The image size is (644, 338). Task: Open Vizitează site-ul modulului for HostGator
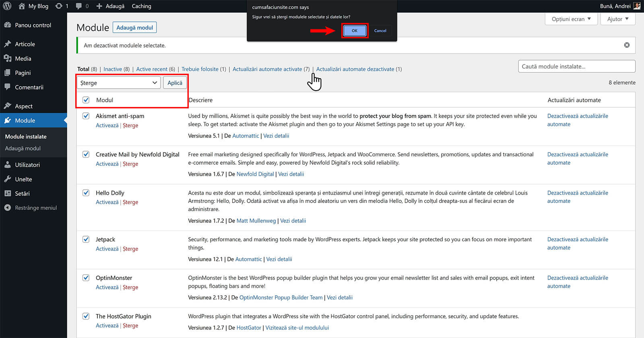pyautogui.click(x=297, y=328)
